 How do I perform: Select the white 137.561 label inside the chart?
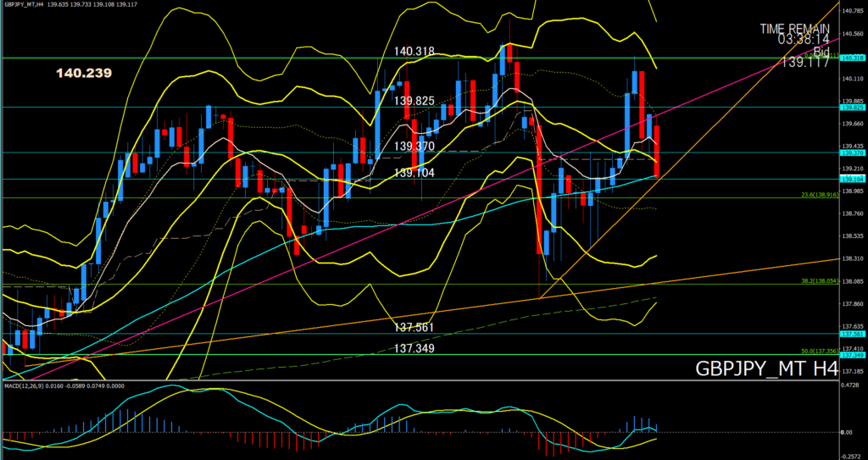pyautogui.click(x=414, y=328)
